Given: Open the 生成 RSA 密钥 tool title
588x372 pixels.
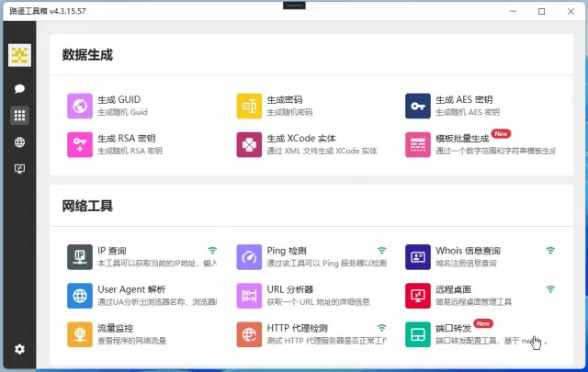Looking at the screenshot, I should (x=127, y=139).
